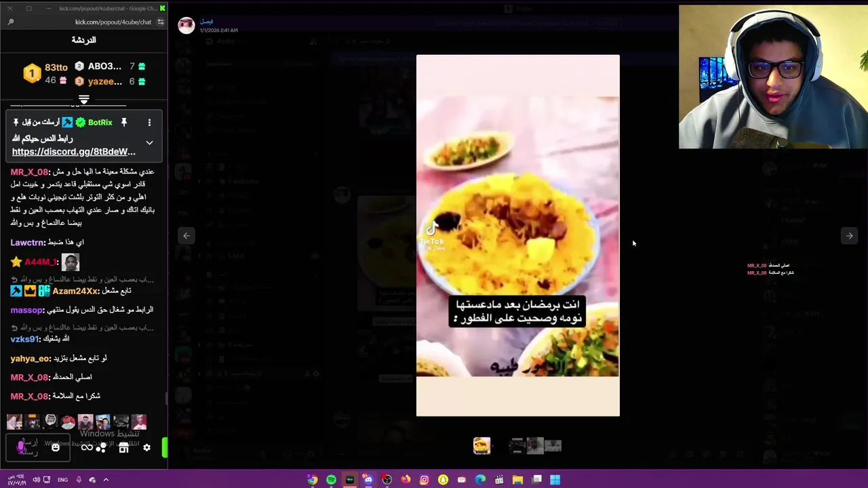Select the last thumbnail in the Discord filmstrip
Viewport: 868px width, 488px height.
(553, 445)
